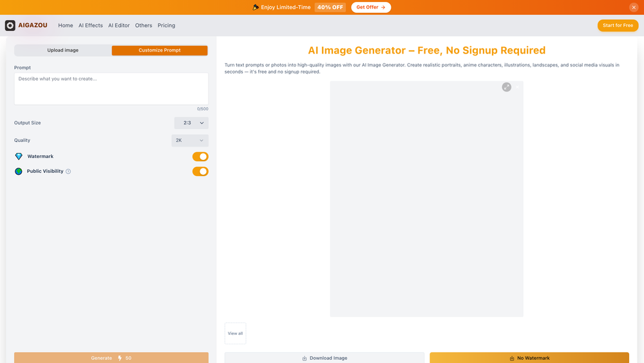Switch to the Upload image tab
644x363 pixels.
pos(63,50)
